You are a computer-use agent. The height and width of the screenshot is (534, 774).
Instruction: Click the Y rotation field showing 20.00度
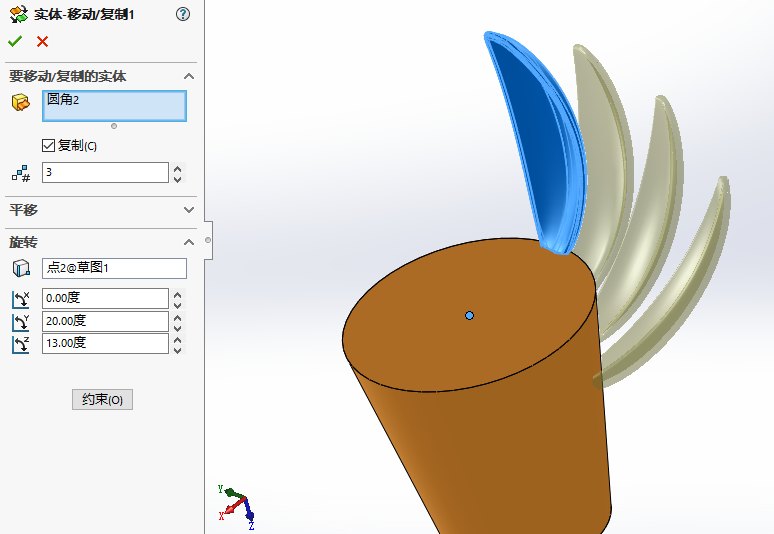tap(104, 321)
